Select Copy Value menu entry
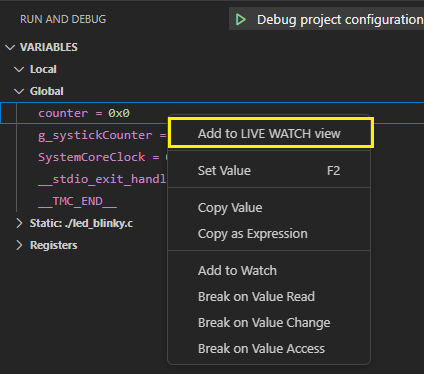The image size is (424, 374). [269, 208]
